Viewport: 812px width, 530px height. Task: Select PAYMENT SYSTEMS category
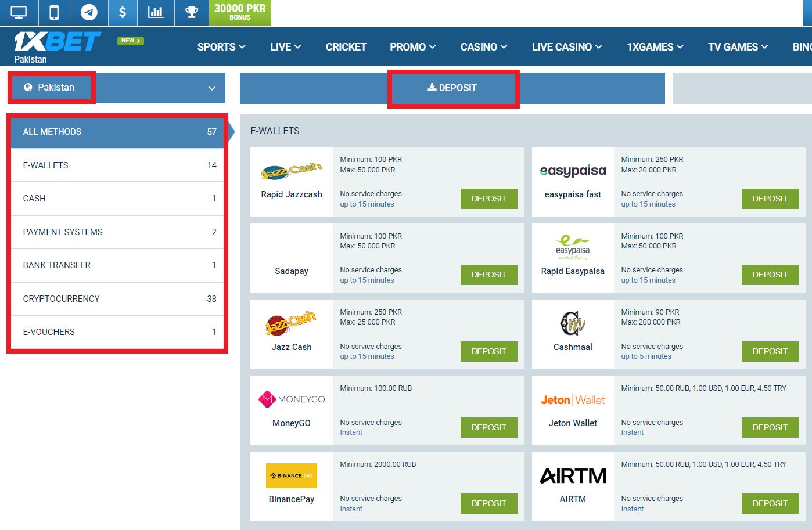click(117, 232)
